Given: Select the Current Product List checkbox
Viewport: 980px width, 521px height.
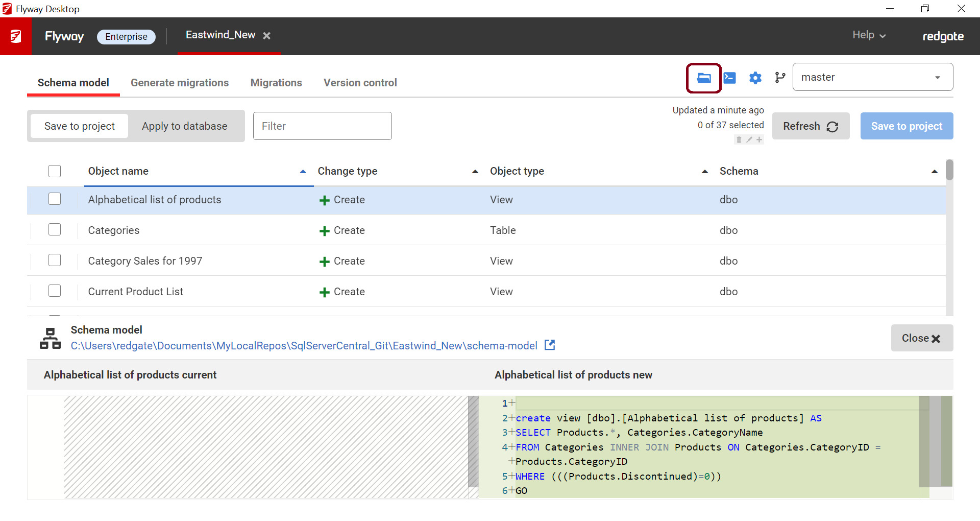Looking at the screenshot, I should [55, 291].
